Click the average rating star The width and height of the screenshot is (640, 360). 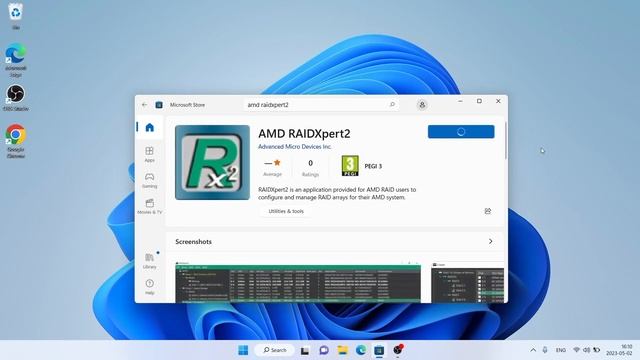coord(277,162)
